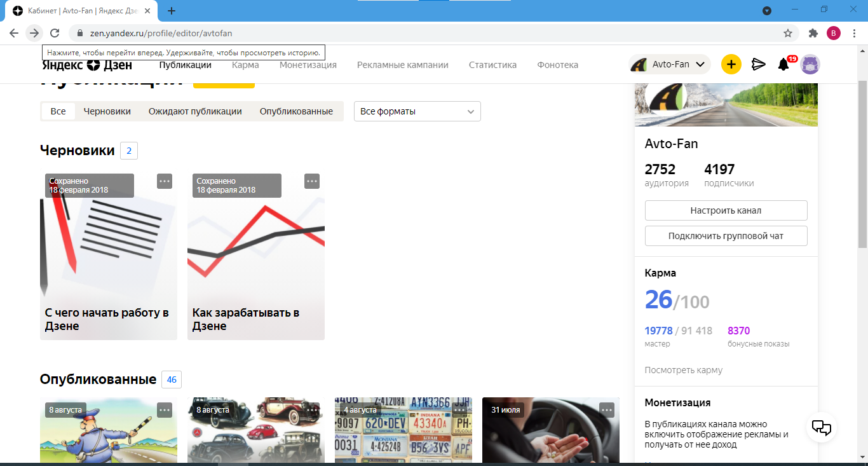The height and width of the screenshot is (466, 868).
Task: Open options menu for 'С чего начать работу' draft
Action: (165, 181)
